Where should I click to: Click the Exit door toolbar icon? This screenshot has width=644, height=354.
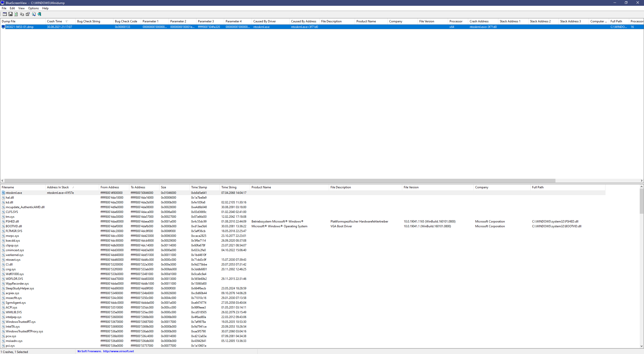[39, 14]
